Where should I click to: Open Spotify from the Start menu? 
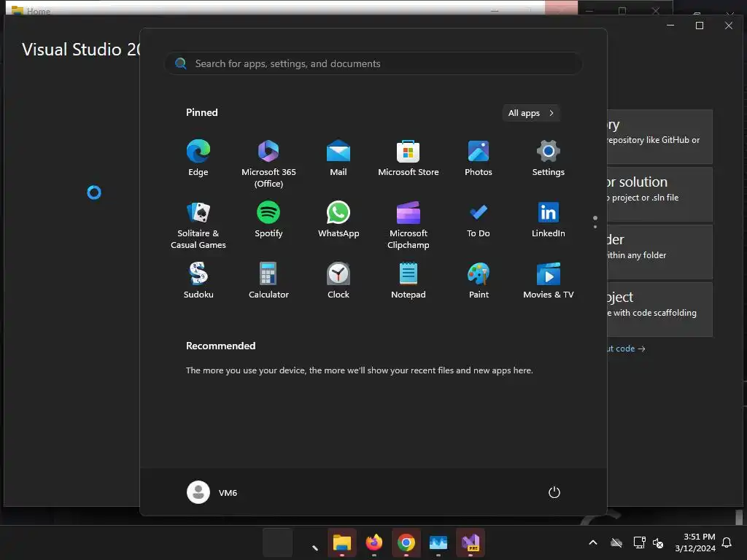click(268, 220)
